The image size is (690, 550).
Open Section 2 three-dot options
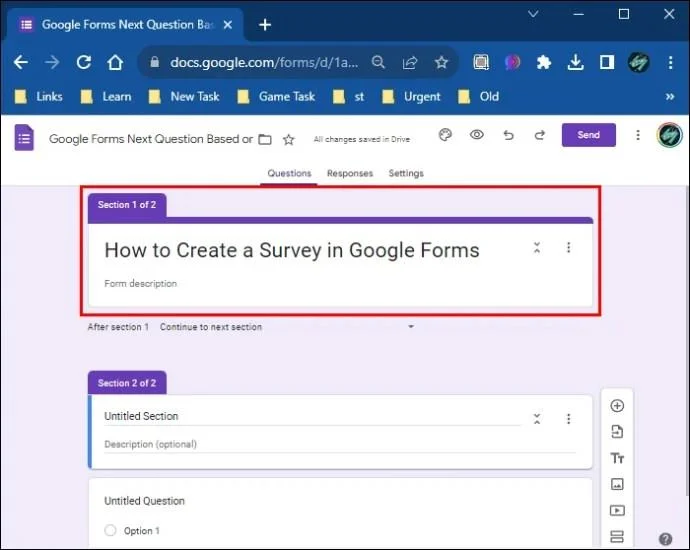click(569, 418)
